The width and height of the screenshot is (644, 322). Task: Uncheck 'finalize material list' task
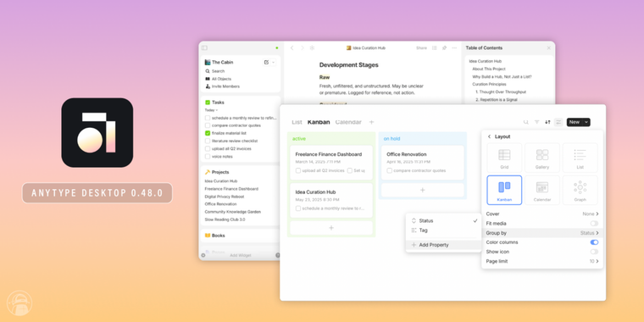(208, 133)
